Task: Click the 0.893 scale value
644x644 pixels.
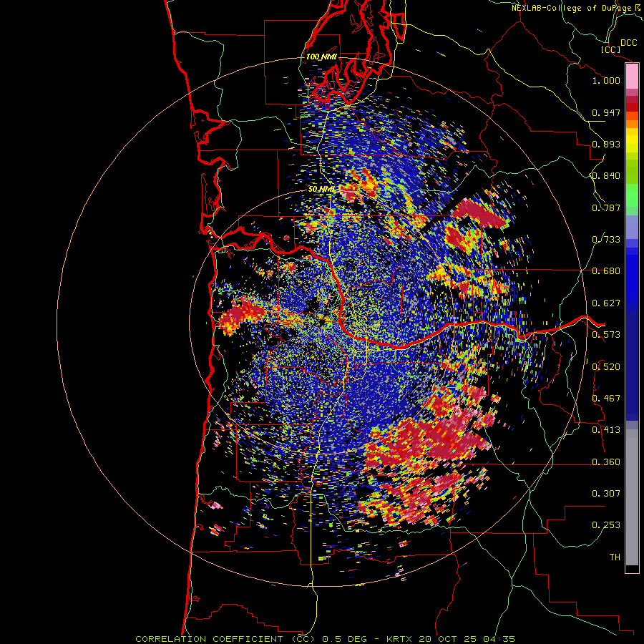Action: (606, 144)
